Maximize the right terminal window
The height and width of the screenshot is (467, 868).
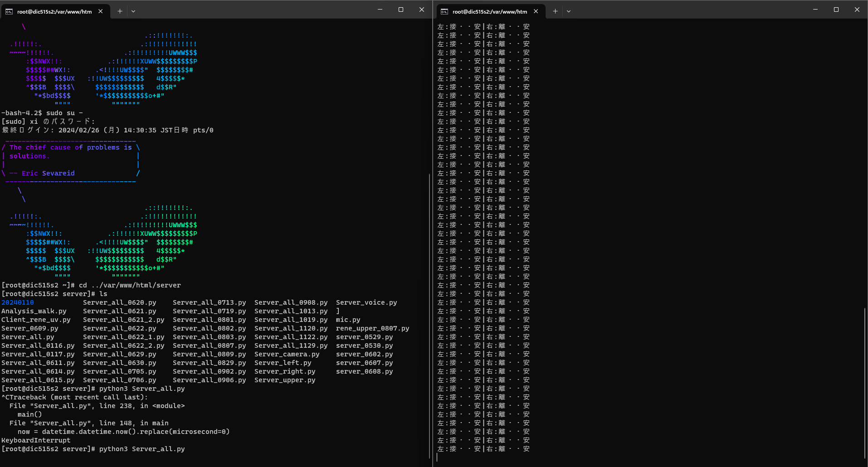tap(836, 10)
